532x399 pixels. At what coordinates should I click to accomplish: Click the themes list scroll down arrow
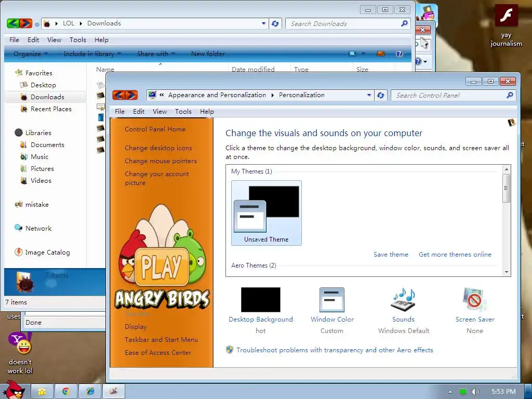(x=506, y=272)
